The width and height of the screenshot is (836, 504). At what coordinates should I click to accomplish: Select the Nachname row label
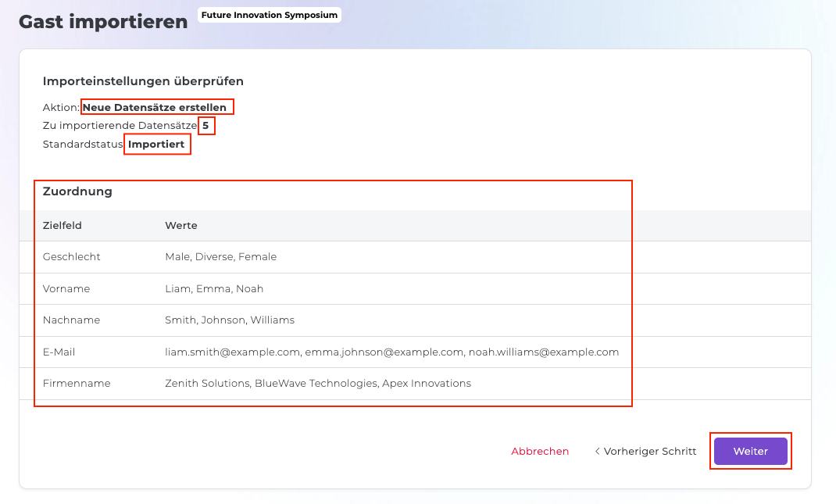[71, 320]
